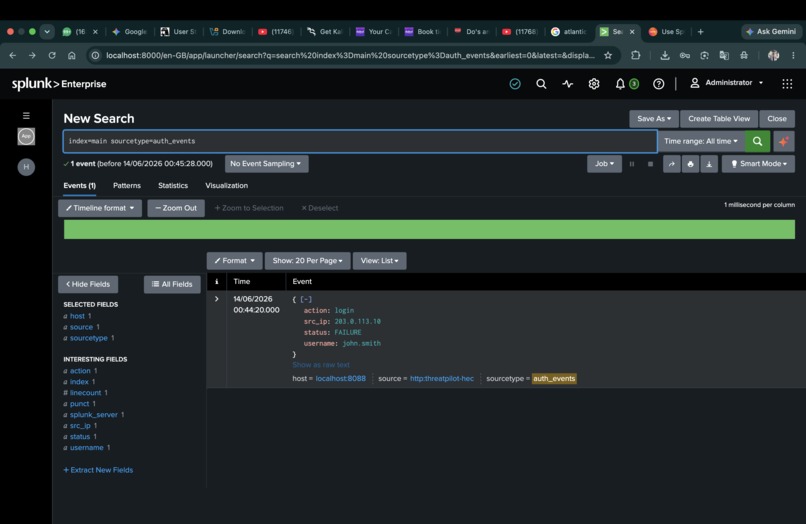
Task: Open the Administrator user menu
Action: pyautogui.click(x=726, y=83)
